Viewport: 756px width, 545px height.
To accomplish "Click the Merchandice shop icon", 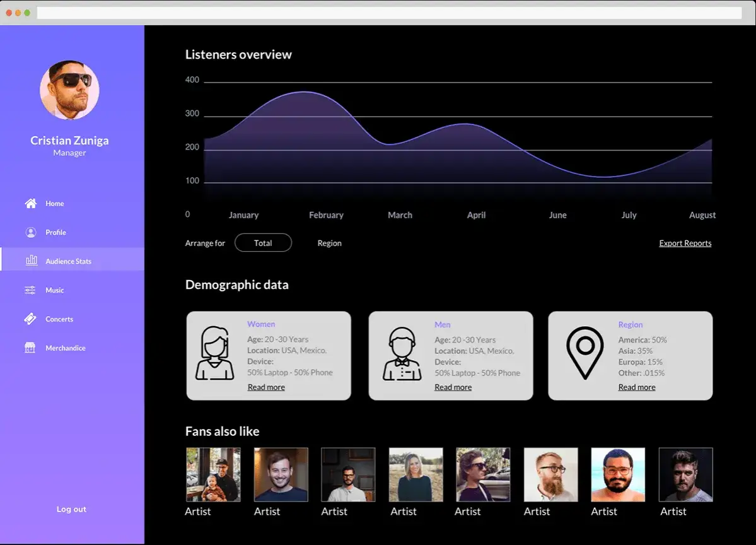I will (x=30, y=348).
